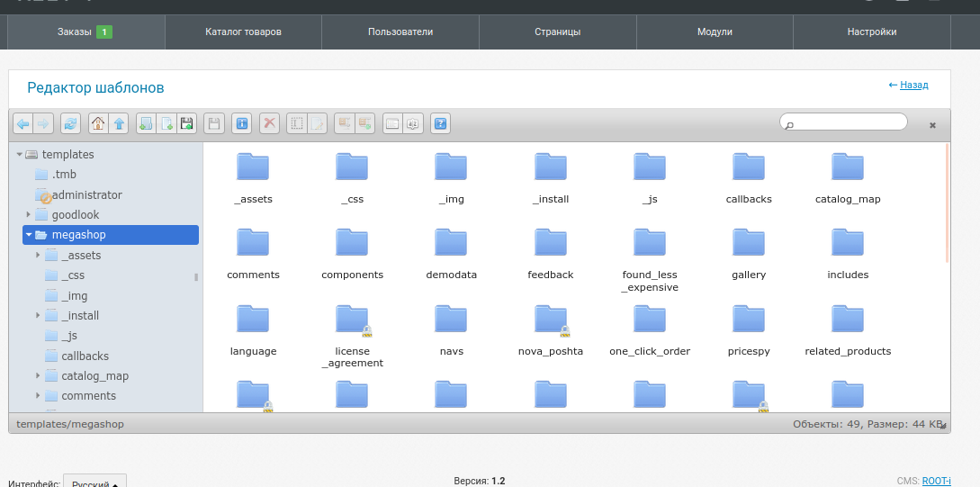Open the Модули tab
The height and width of the screenshot is (487, 980).
[x=715, y=32]
